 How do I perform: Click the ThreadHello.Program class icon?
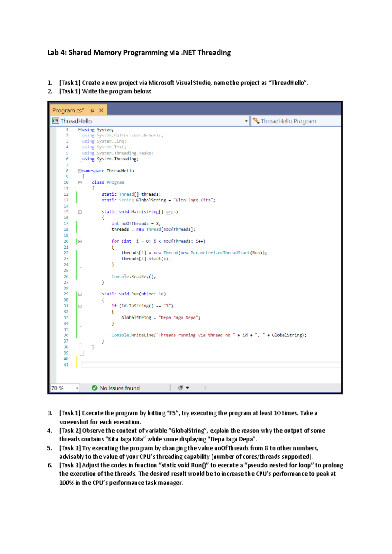point(256,121)
